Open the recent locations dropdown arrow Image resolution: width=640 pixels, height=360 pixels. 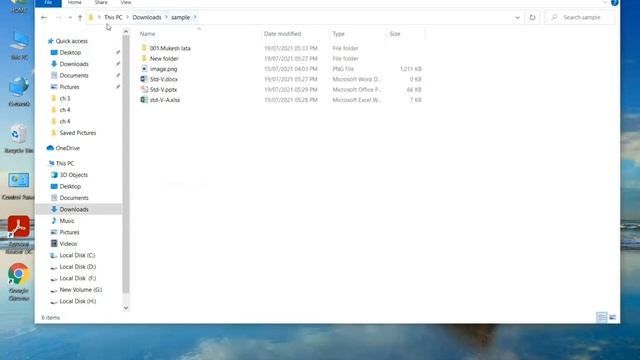tap(70, 18)
